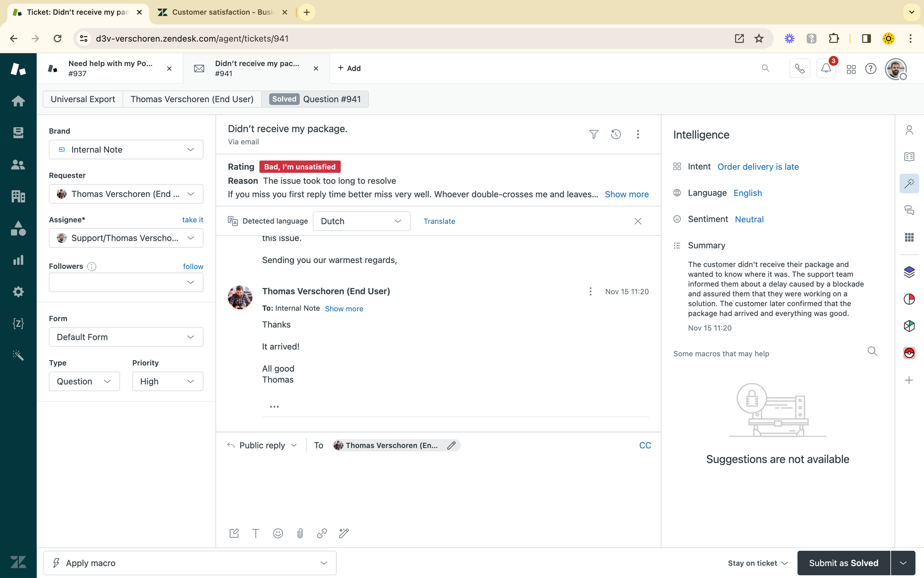Open the emoji picker in composer

tap(278, 533)
